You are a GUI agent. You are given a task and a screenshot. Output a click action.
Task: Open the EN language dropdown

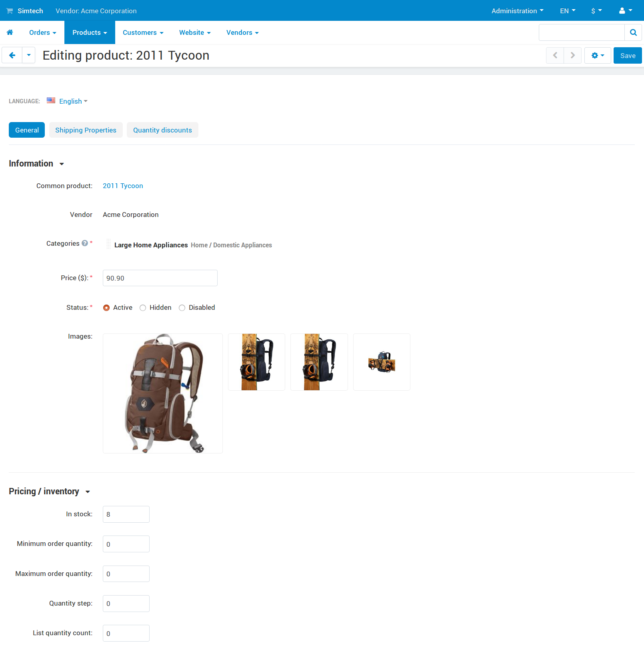[x=568, y=11]
